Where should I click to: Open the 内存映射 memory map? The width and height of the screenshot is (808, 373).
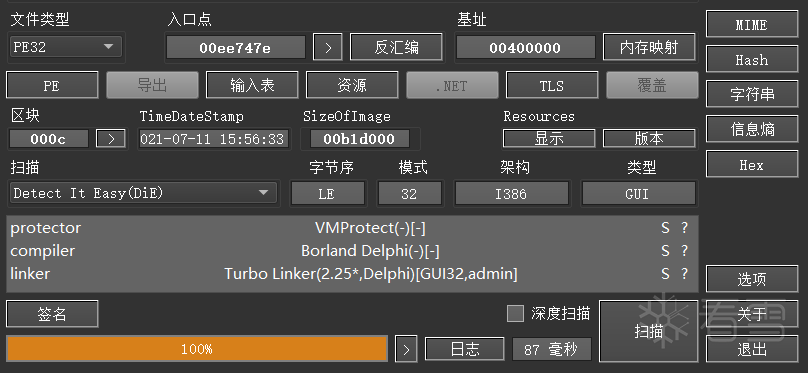click(x=649, y=47)
